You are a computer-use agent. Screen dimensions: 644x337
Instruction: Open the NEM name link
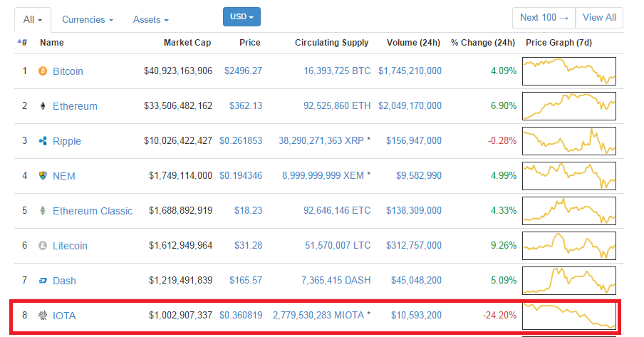coord(64,176)
